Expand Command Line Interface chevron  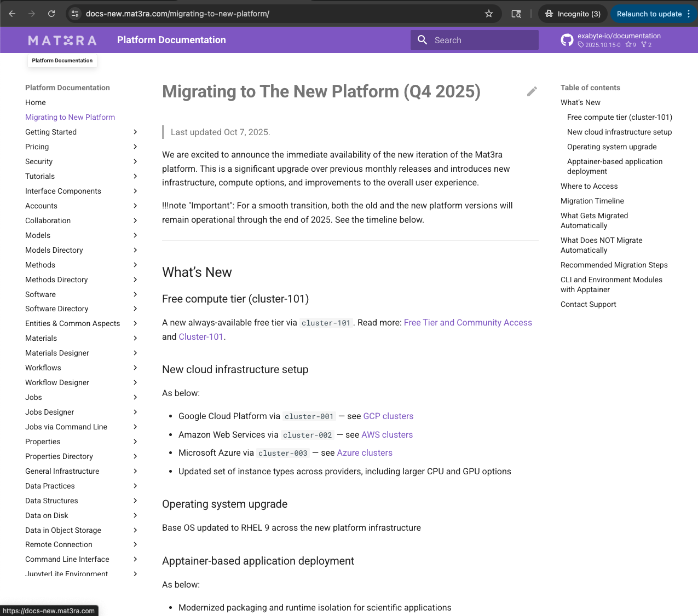pos(135,559)
